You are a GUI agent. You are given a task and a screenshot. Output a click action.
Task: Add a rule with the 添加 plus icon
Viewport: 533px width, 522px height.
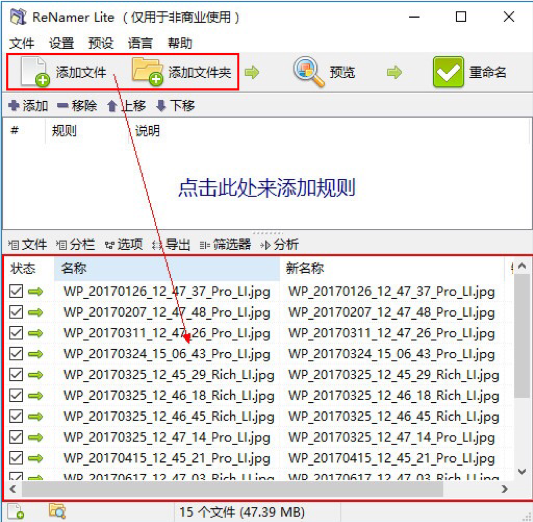[x=14, y=105]
